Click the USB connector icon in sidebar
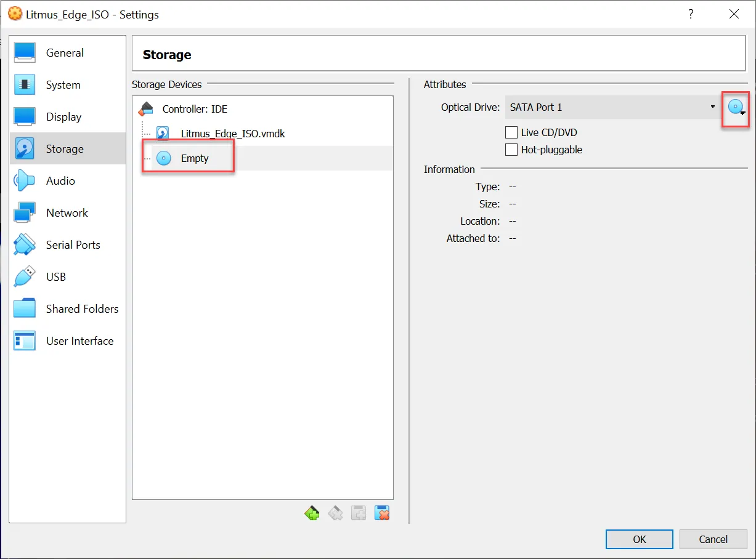Image resolution: width=756 pixels, height=559 pixels. click(25, 276)
